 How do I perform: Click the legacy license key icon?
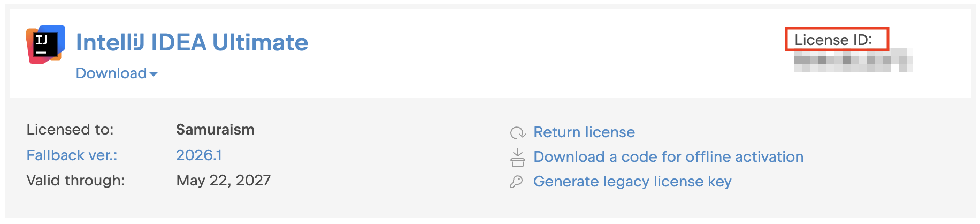click(x=516, y=182)
